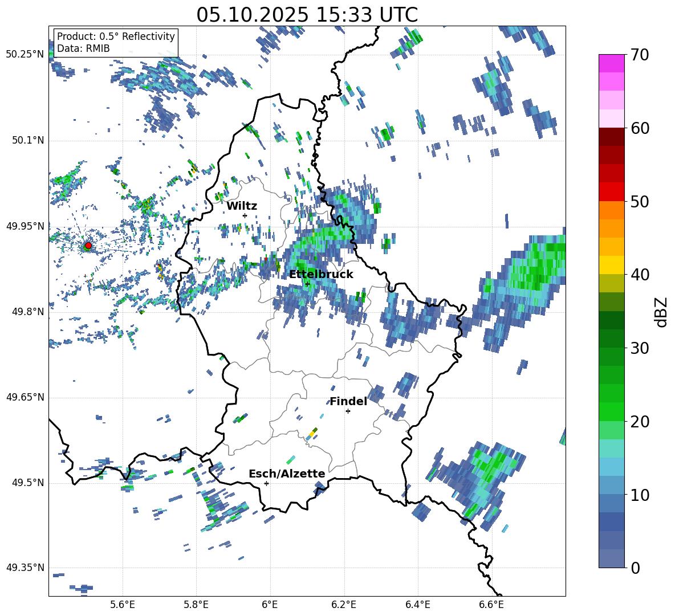The height and width of the screenshot is (616, 675).
Task: Click the Esch/Alzette station cross marker
Action: click(x=266, y=483)
